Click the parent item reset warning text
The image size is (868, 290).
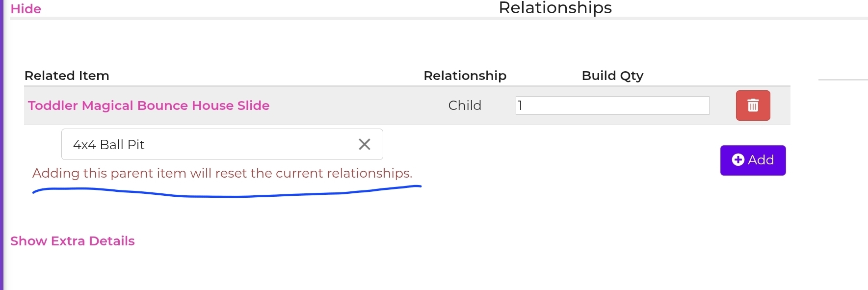(222, 173)
